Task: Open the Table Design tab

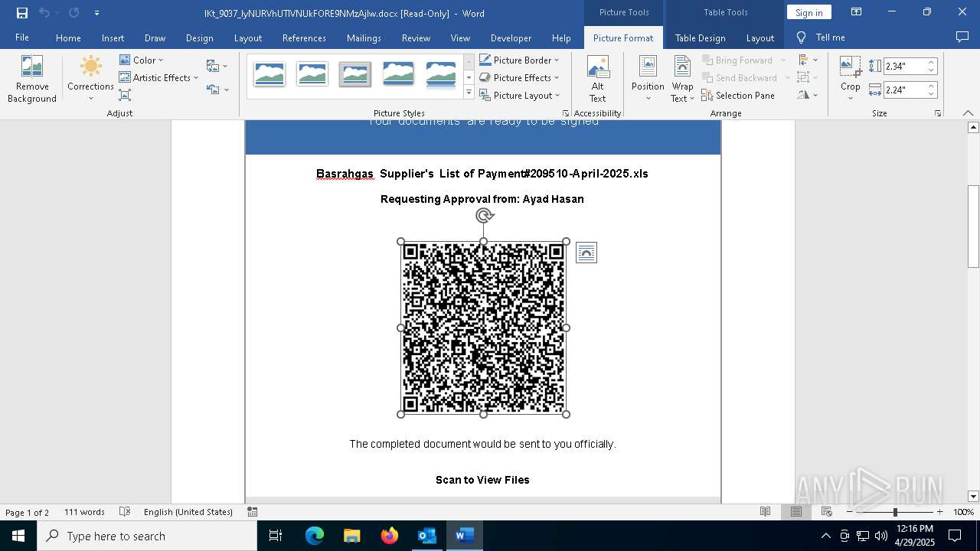Action: [700, 37]
